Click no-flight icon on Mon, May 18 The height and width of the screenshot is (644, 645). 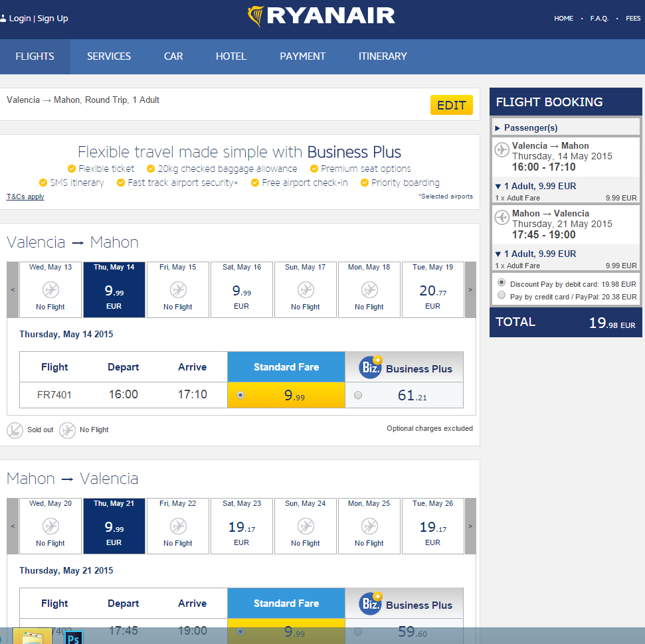369,290
